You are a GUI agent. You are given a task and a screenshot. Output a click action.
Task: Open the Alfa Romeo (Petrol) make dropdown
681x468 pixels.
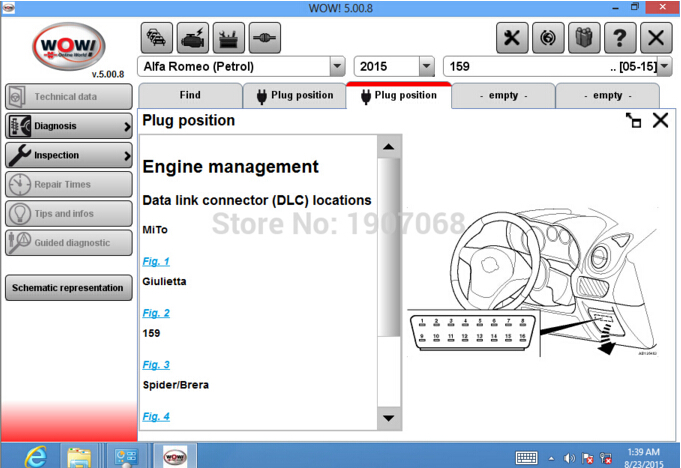click(337, 66)
